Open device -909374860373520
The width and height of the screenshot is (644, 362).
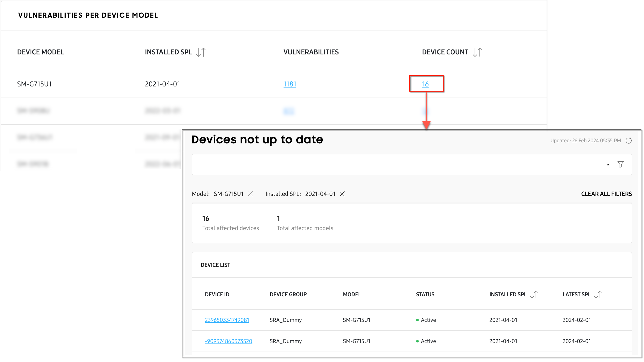pos(228,341)
